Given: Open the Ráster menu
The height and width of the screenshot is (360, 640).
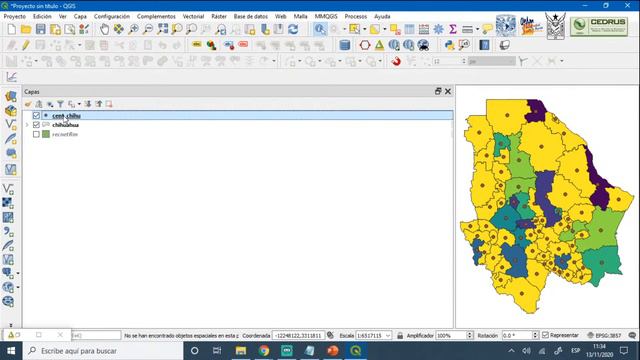Looking at the screenshot, I should tap(219, 16).
